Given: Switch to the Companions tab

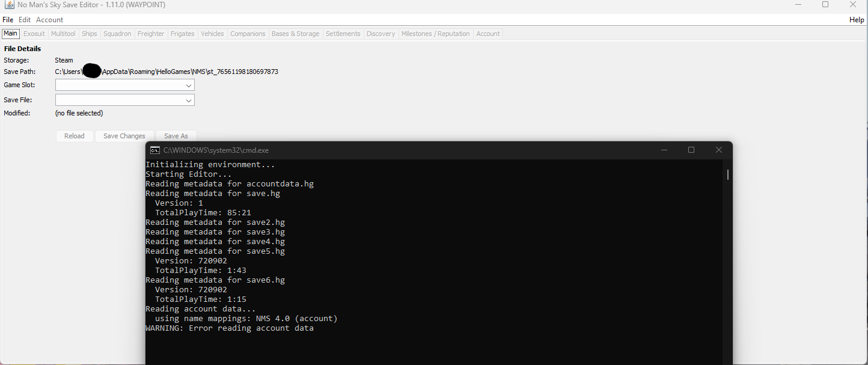Looking at the screenshot, I should point(248,34).
